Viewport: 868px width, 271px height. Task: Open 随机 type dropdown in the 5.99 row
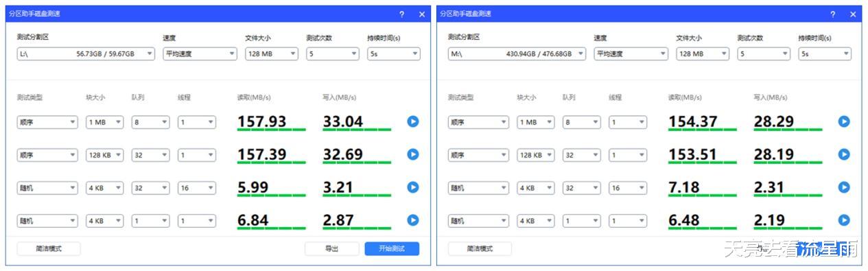47,188
